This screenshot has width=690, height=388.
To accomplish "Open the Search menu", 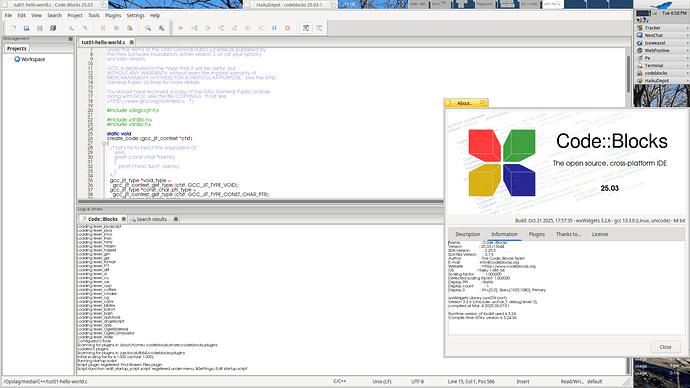I will [55, 15].
